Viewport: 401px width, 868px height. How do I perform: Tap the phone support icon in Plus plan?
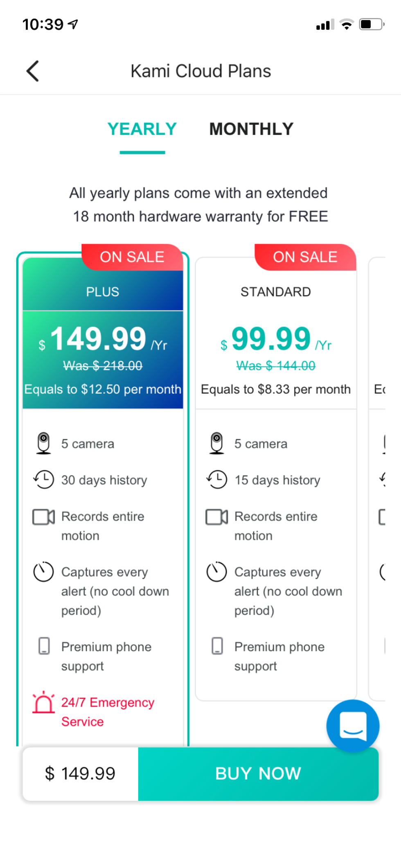tap(44, 646)
